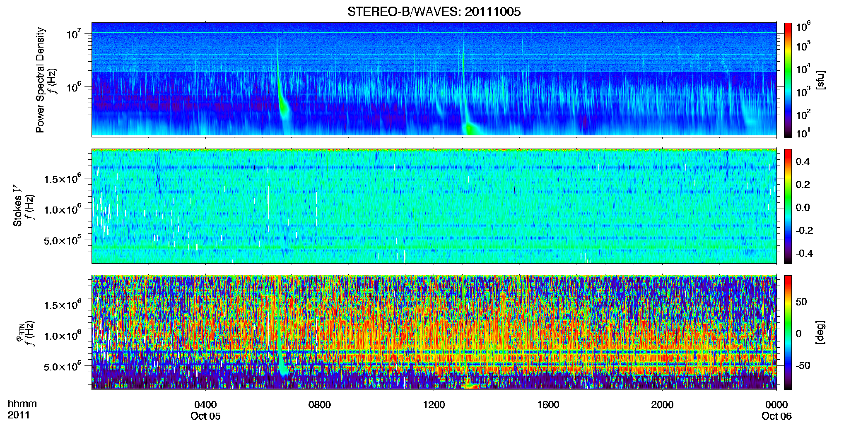Click the 10³ label on sfu color bar
Viewport: 868px width, 447px height.
pos(803,92)
